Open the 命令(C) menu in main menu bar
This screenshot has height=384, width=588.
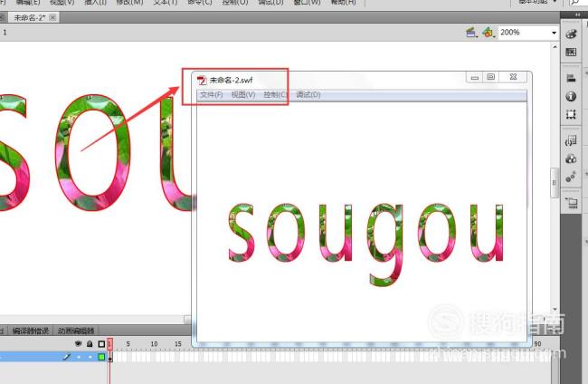tap(200, 2)
